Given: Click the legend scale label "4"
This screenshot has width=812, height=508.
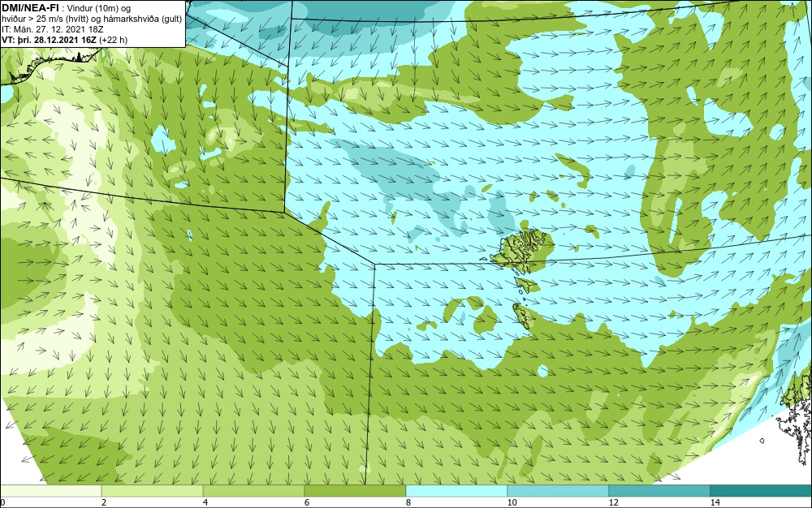Looking at the screenshot, I should (x=205, y=502).
